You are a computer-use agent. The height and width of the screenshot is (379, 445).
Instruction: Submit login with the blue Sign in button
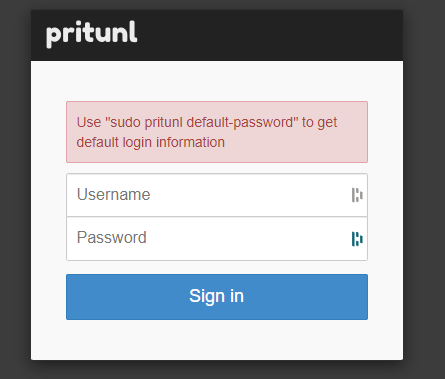pos(217,297)
